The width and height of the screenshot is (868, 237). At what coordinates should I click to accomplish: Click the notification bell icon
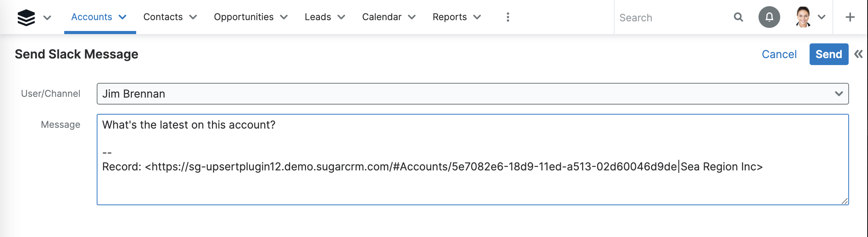pos(769,17)
